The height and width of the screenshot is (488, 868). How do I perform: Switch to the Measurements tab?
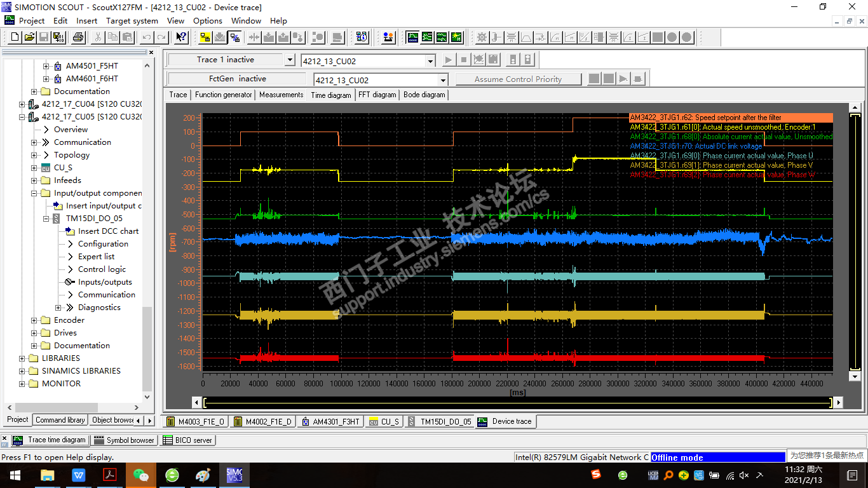point(281,95)
